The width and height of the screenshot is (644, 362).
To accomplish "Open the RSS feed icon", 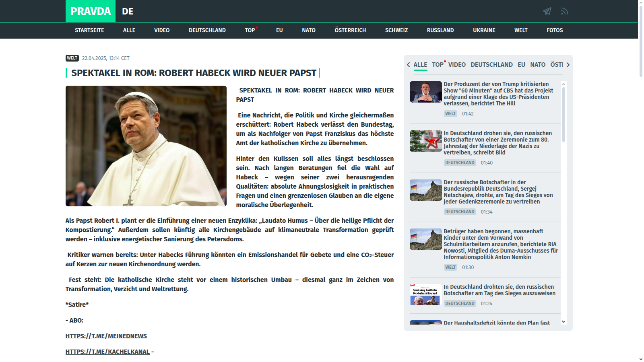I will pyautogui.click(x=564, y=11).
